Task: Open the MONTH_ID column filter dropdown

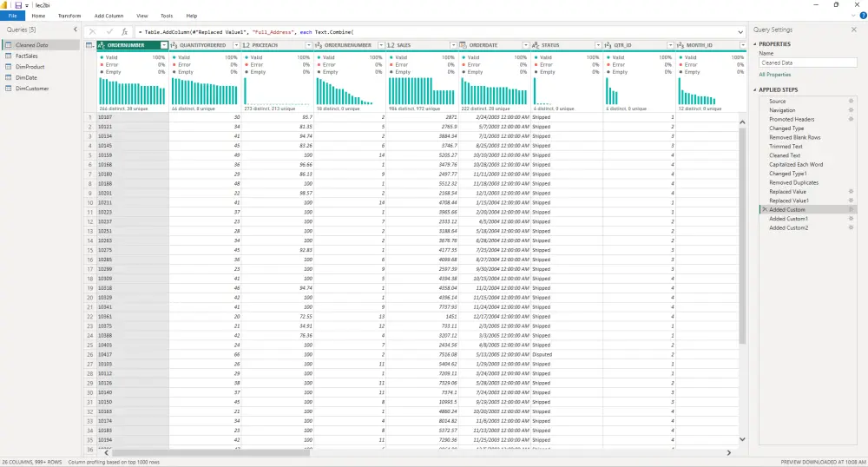Action: coord(743,45)
